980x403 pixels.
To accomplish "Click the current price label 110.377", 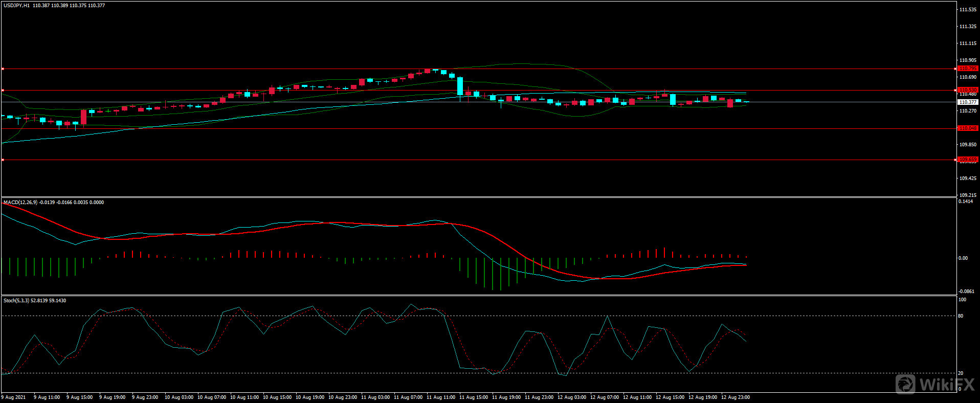I will [968, 102].
